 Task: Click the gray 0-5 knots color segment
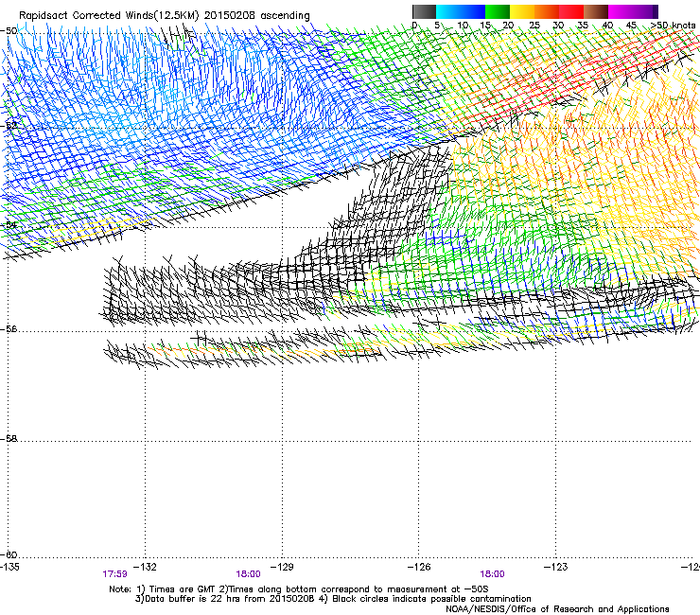(424, 11)
